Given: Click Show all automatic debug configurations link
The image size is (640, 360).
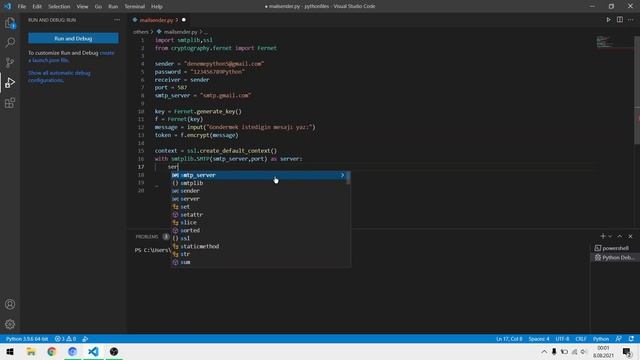Looking at the screenshot, I should (59, 77).
